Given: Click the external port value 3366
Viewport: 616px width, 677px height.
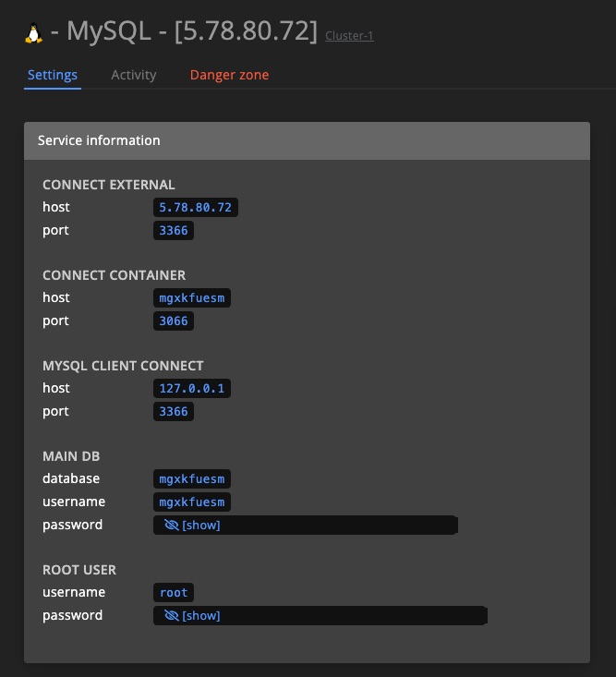Looking at the screenshot, I should (x=174, y=231).
